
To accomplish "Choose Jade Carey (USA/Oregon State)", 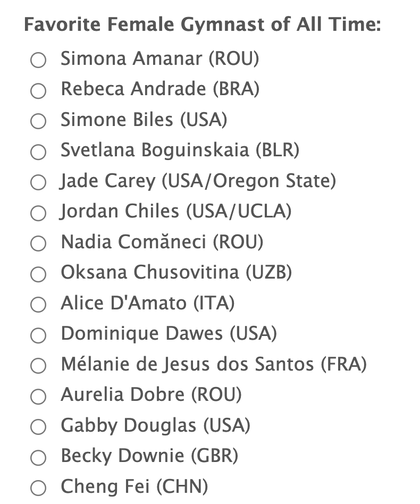I will coord(38,182).
